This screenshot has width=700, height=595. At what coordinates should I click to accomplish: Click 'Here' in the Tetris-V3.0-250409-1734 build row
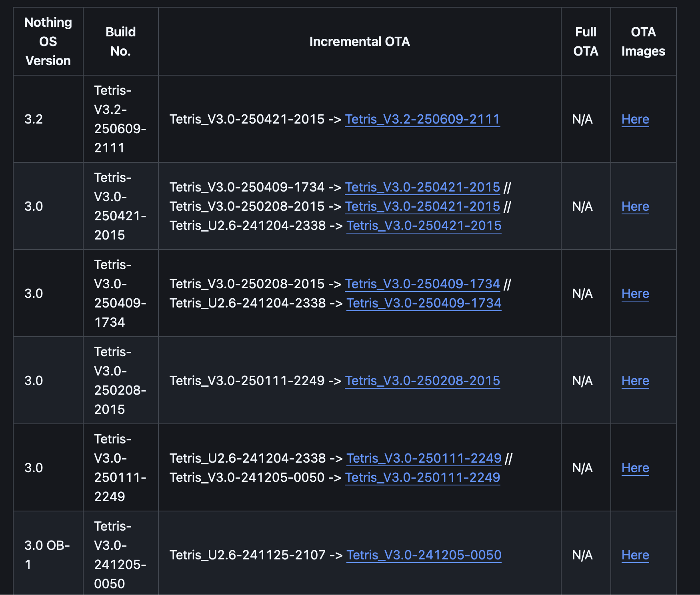(635, 294)
